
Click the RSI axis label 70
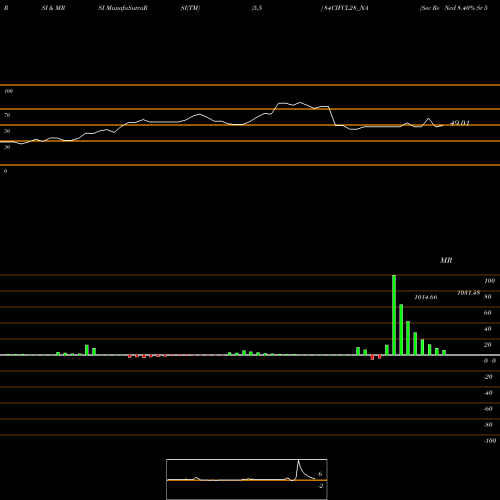pyautogui.click(x=7, y=115)
